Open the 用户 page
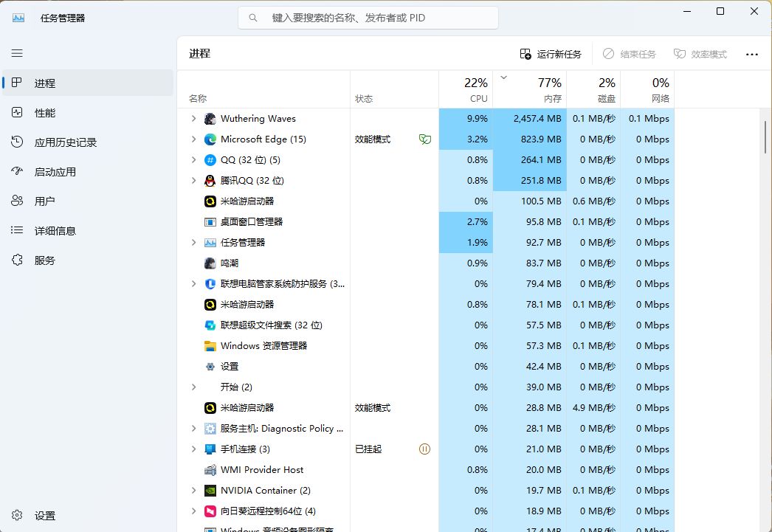 [88, 201]
